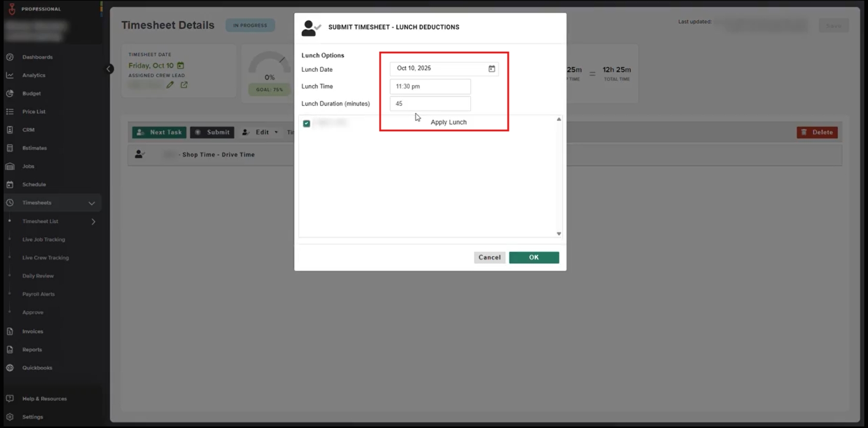
Task: Open Payroll Alerts
Action: point(38,294)
